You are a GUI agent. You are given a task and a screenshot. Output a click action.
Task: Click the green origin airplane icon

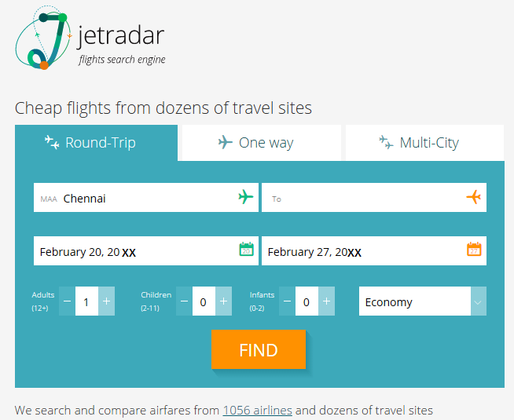246,197
